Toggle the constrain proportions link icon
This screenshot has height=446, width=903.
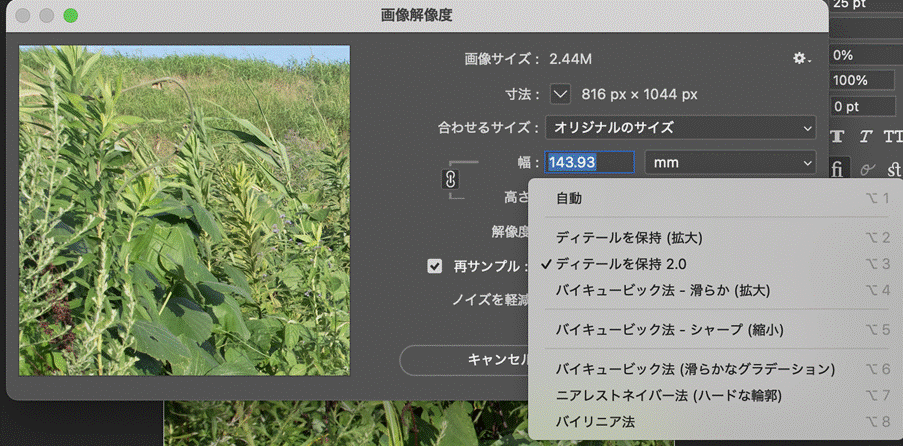[450, 180]
